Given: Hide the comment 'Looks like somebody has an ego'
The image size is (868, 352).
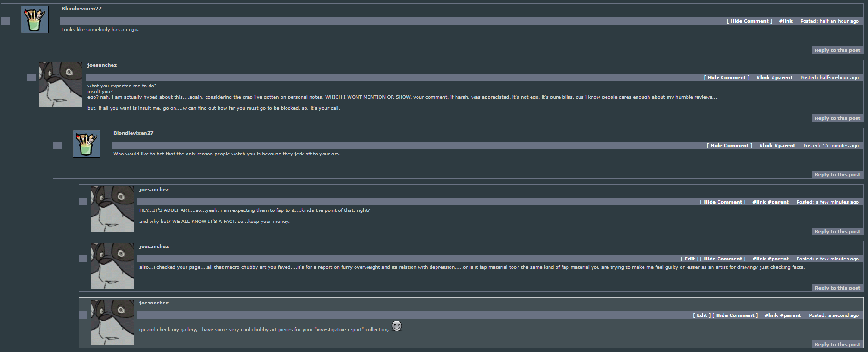Looking at the screenshot, I should tap(749, 21).
